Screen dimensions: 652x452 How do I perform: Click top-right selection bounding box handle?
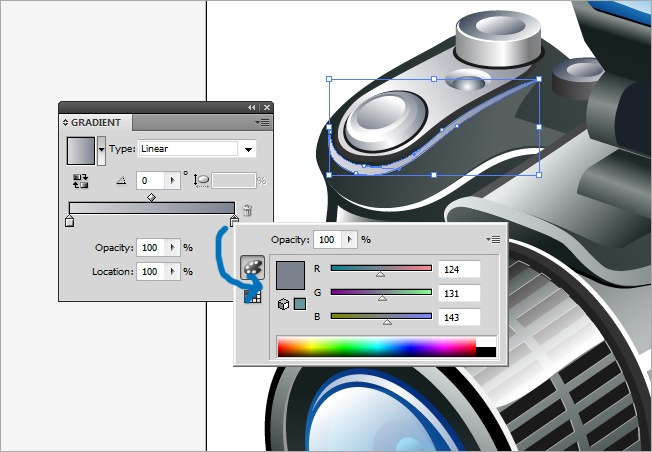(539, 79)
